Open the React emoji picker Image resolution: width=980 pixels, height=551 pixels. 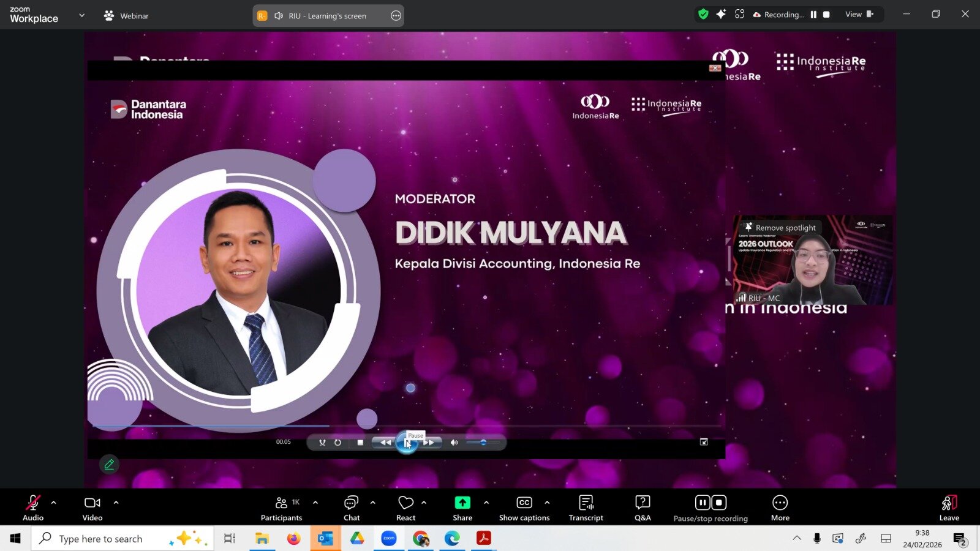(405, 508)
